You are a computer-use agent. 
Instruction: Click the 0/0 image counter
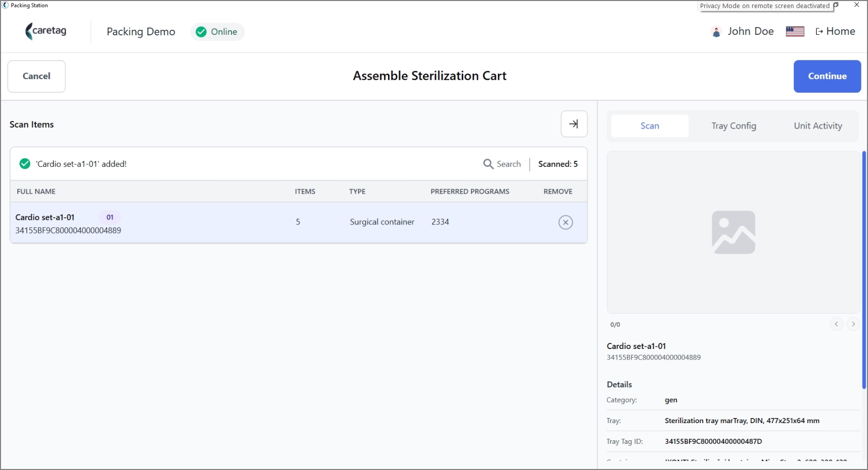tap(615, 325)
